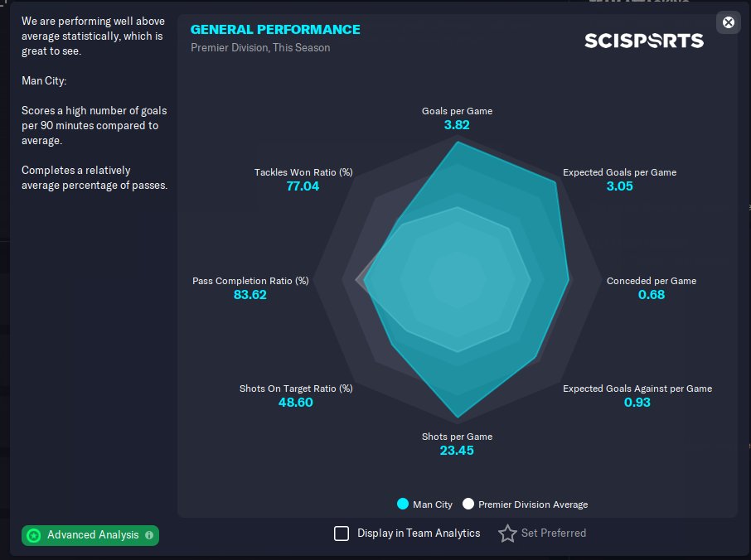The width and height of the screenshot is (751, 560).
Task: Click the General Performance title
Action: pyautogui.click(x=275, y=30)
